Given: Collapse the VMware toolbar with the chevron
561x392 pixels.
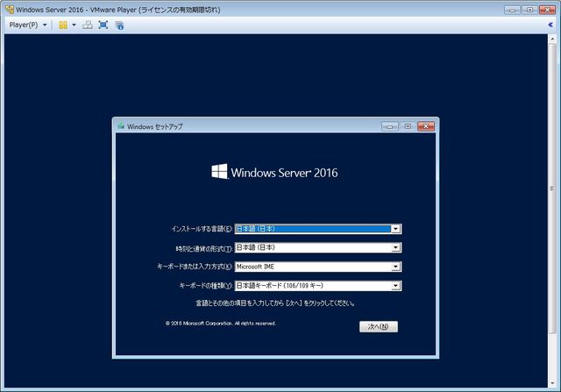Looking at the screenshot, I should click(x=550, y=25).
